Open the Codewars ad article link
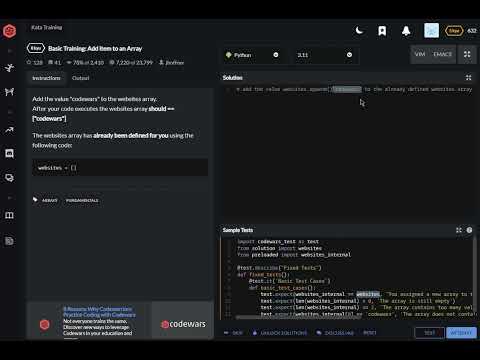 pos(99,312)
